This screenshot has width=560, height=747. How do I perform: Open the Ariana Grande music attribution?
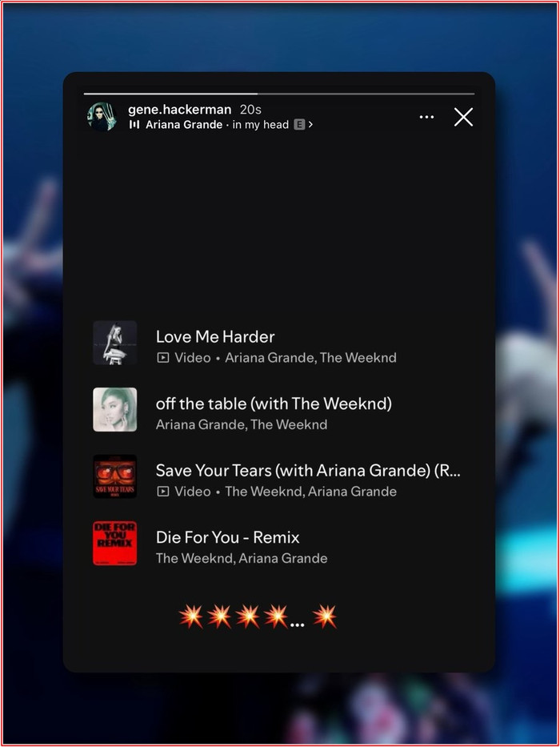(184, 125)
